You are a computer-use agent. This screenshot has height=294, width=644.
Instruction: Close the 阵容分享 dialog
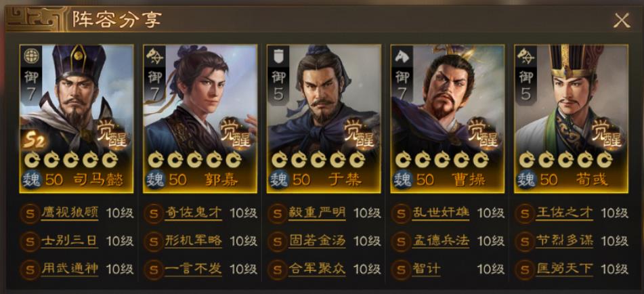pos(622,20)
